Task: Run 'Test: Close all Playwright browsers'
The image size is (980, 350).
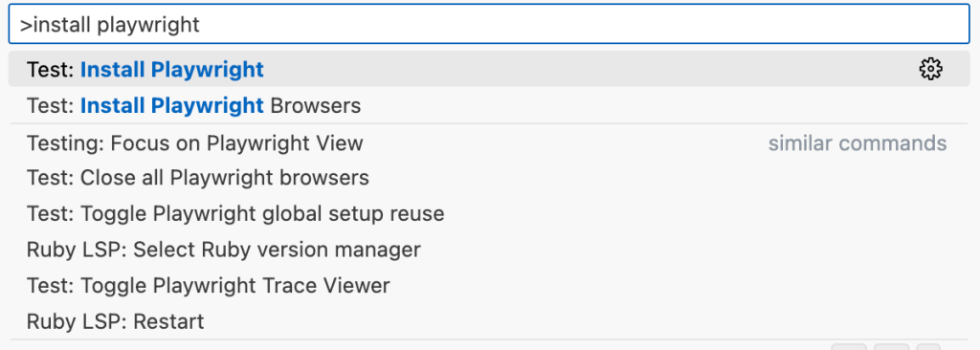Action: click(489, 178)
